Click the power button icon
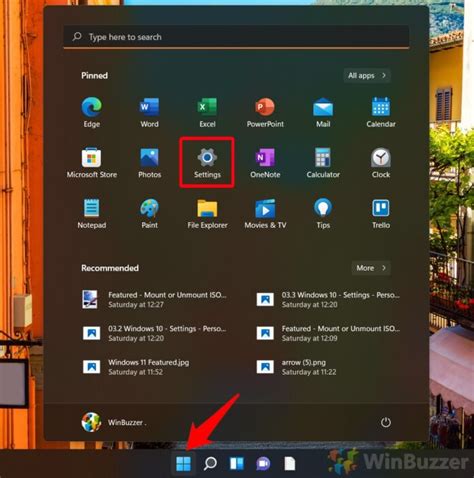The width and height of the screenshot is (474, 478). [386, 422]
